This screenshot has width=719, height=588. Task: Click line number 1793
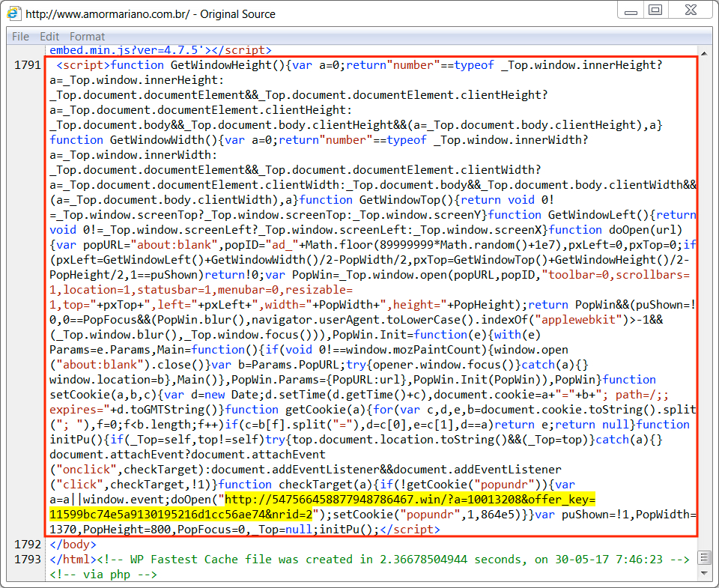(x=28, y=560)
